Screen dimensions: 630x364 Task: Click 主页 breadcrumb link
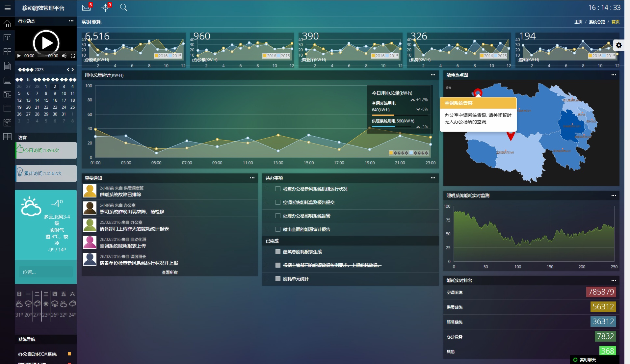(578, 22)
